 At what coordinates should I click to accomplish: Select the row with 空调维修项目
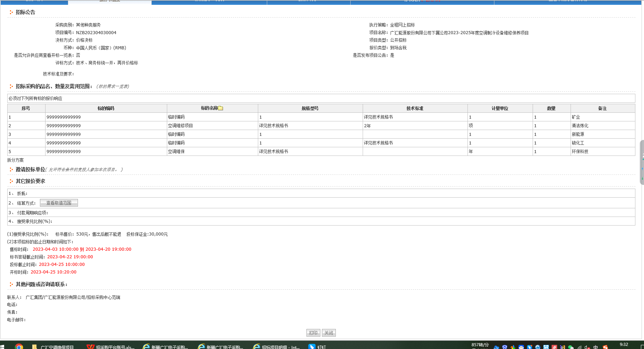[x=180, y=126]
